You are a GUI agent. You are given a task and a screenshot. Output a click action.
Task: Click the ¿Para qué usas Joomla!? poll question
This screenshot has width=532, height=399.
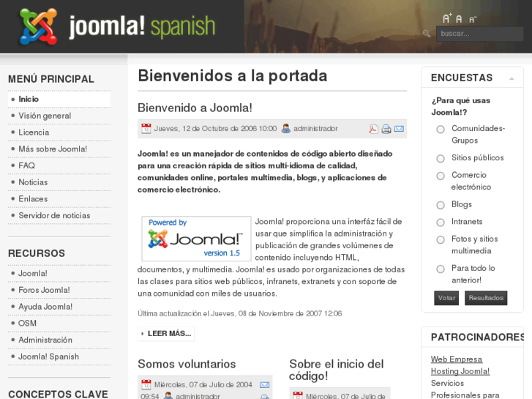point(461,106)
